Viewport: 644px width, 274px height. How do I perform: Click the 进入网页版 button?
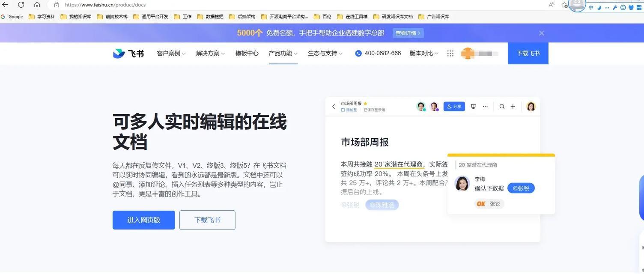click(x=144, y=220)
